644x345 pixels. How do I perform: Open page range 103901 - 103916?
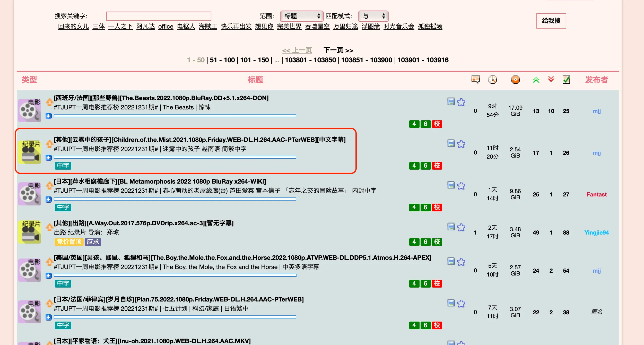423,60
